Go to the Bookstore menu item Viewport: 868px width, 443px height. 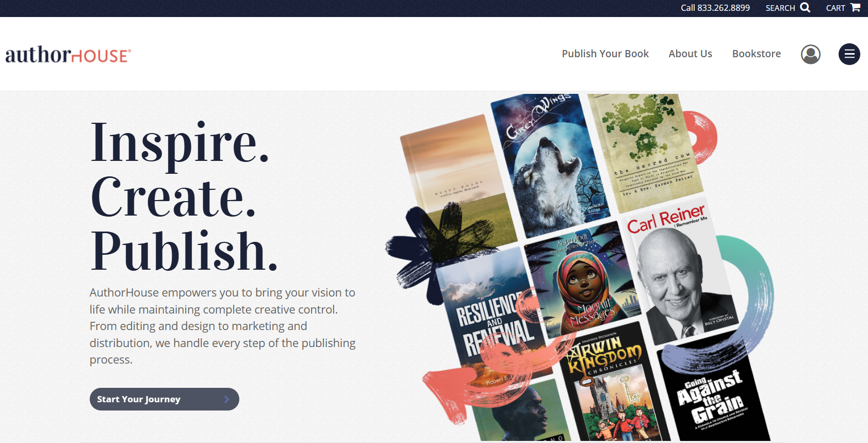756,54
